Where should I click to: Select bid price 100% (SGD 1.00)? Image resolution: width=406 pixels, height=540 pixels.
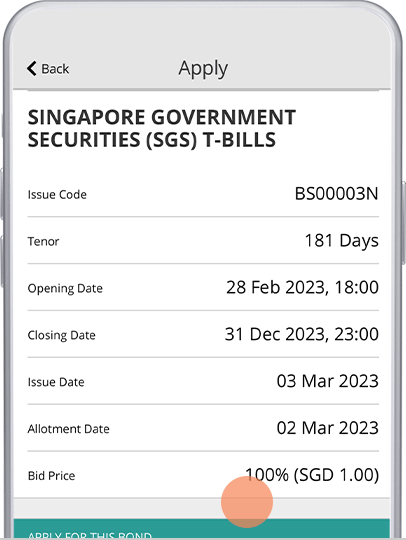pos(312,475)
